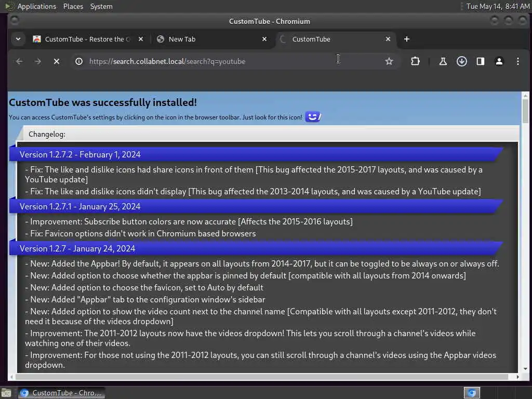Viewport: 532px width, 399px height.
Task: Click the vertical scrollbar thumb
Action: (525, 112)
